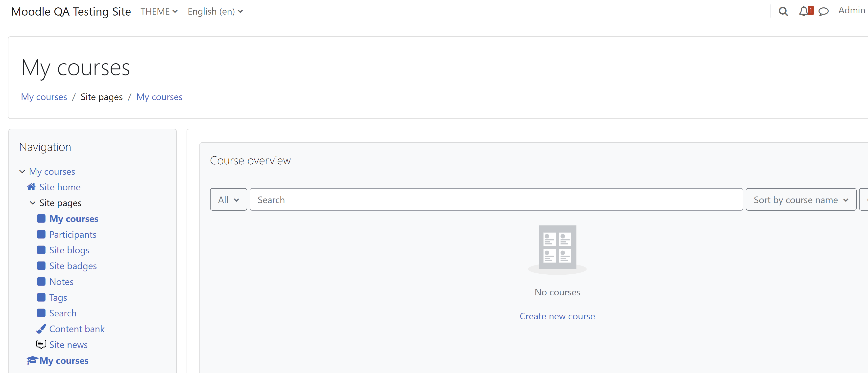Screen dimensions: 868x373
Task: Click bold My courses under Site pages
Action: [x=74, y=219]
